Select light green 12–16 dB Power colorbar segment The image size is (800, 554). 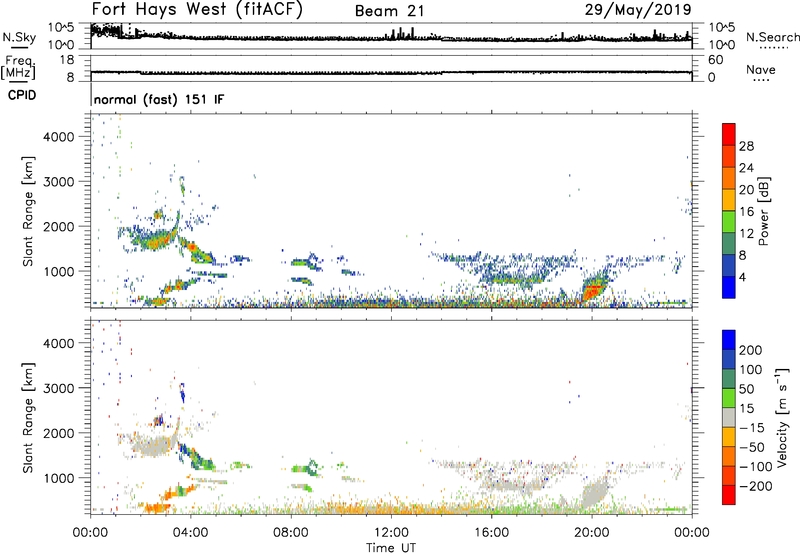729,222
